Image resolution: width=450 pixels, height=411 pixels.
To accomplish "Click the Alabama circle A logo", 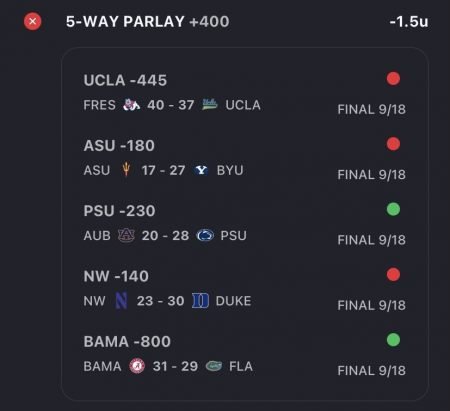I will click(137, 366).
